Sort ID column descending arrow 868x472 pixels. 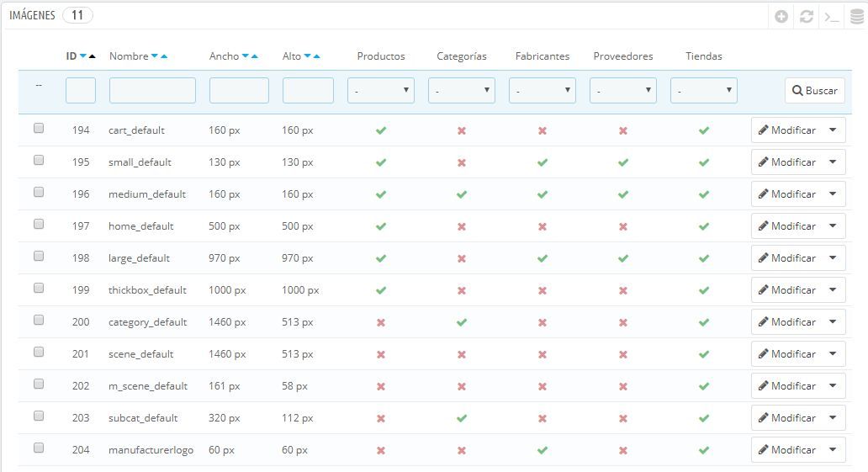point(83,56)
